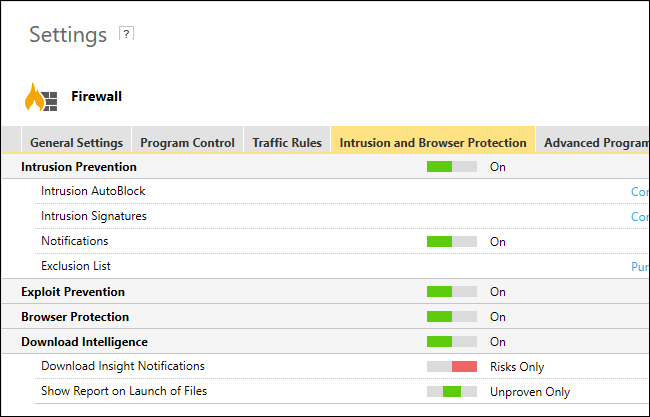Click the Exclusion List purge link
The width and height of the screenshot is (650, 417).
[x=639, y=267]
